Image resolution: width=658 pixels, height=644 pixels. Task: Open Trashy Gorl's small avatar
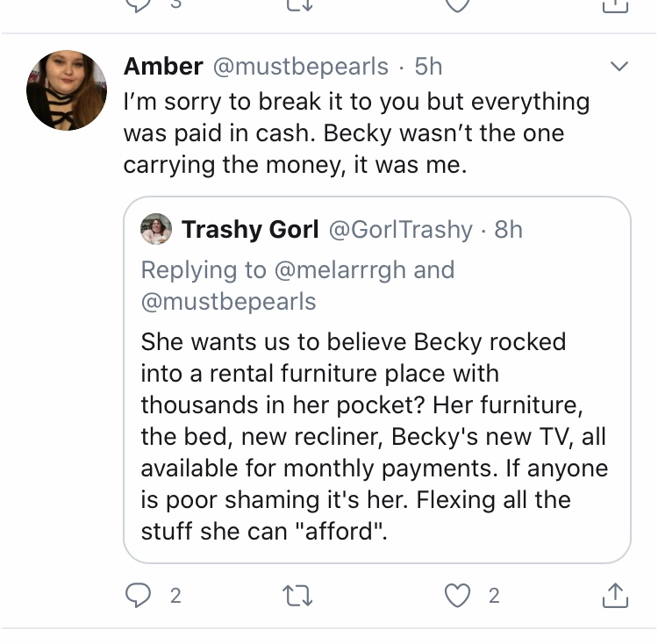pyautogui.click(x=156, y=229)
